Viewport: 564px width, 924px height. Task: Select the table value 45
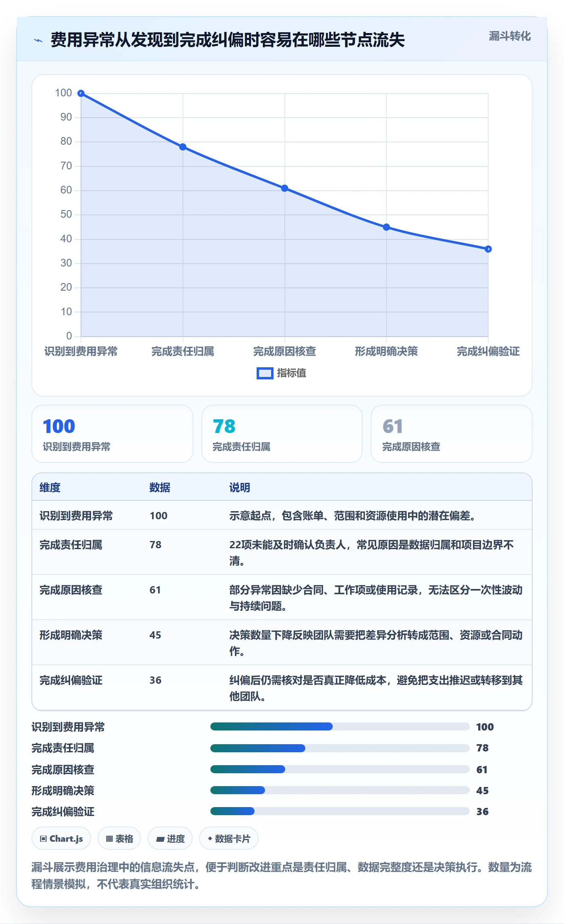click(155, 635)
